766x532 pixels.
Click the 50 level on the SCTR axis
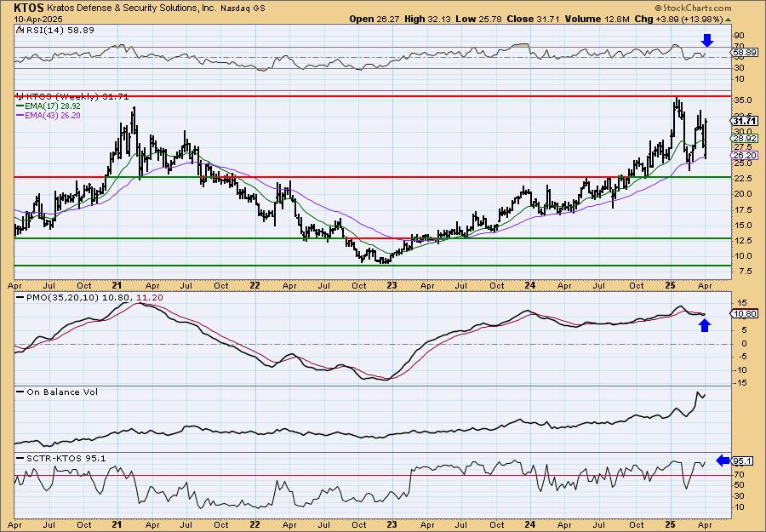(740, 485)
